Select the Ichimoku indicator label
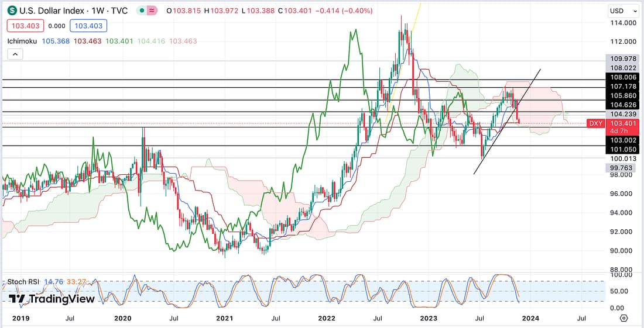Image resolution: width=644 pixels, height=328 pixels. (22, 41)
